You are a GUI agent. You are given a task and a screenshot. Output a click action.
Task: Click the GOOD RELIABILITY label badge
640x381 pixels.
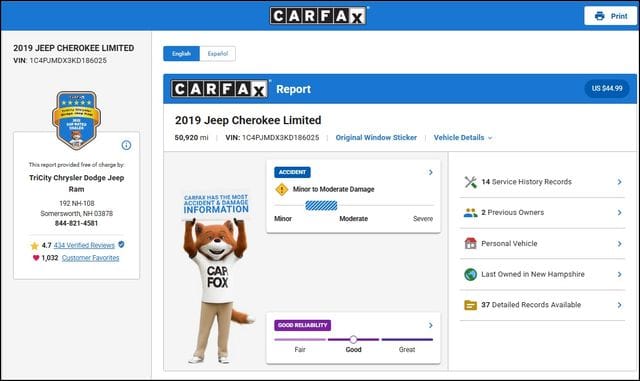[302, 325]
